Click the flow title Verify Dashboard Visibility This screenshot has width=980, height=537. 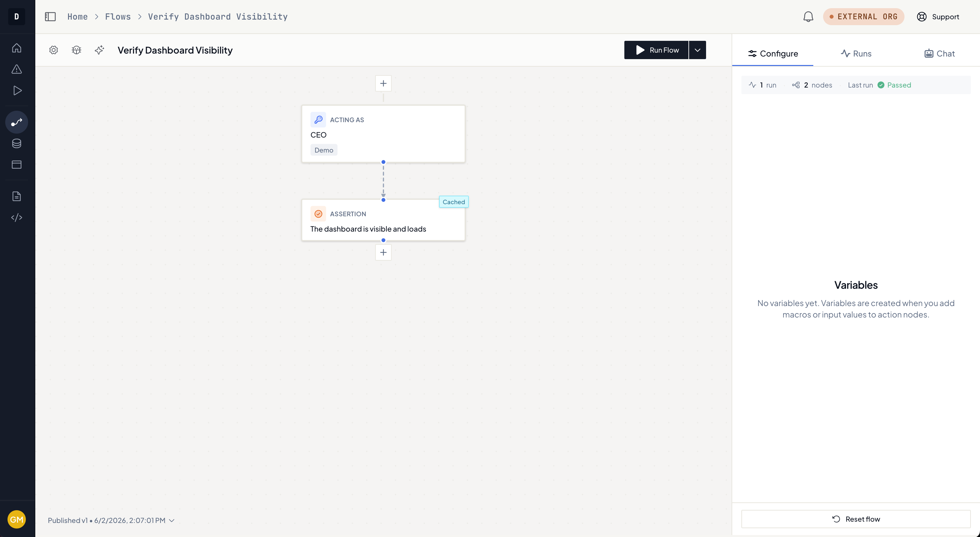[x=175, y=50]
